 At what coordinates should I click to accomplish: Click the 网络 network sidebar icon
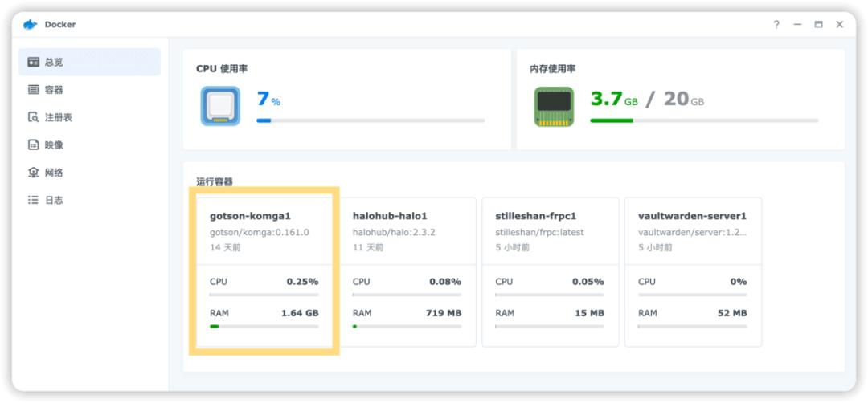[x=34, y=173]
